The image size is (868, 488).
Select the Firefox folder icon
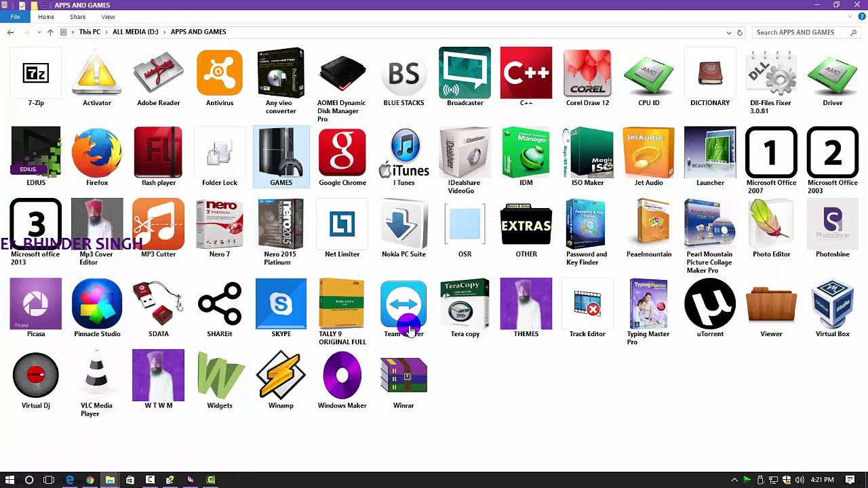[97, 152]
